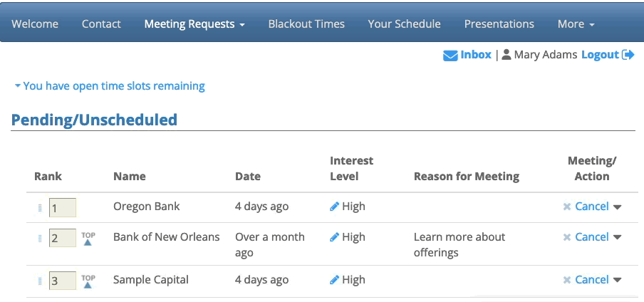Cancel the Bank of New Orleans meeting
The image size is (644, 302).
point(591,237)
